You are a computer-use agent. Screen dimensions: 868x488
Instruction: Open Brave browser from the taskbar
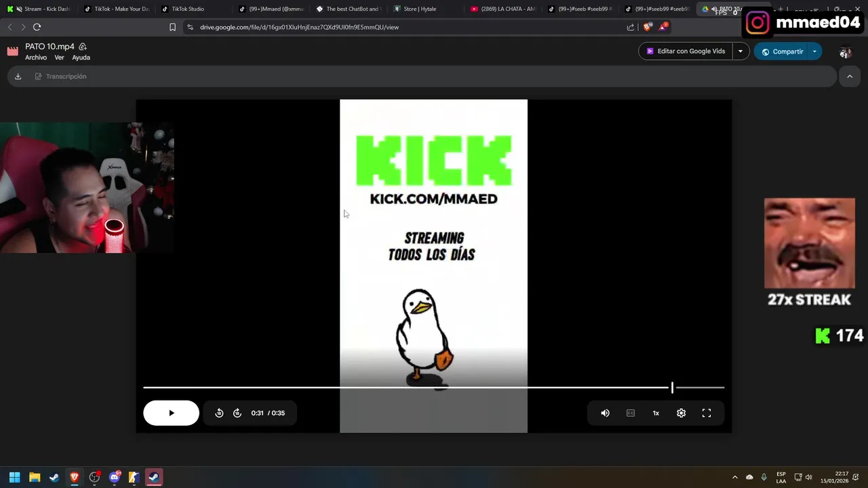(74, 477)
